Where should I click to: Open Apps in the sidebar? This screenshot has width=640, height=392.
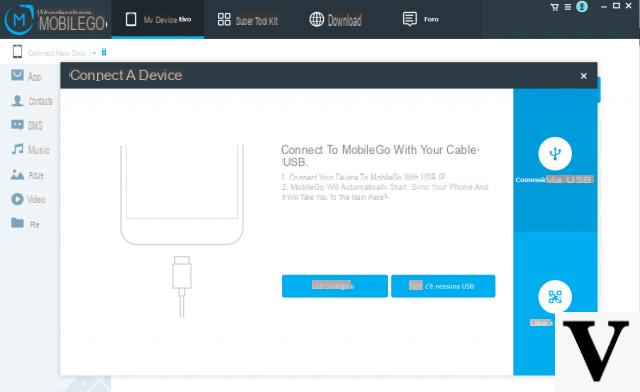click(26, 76)
